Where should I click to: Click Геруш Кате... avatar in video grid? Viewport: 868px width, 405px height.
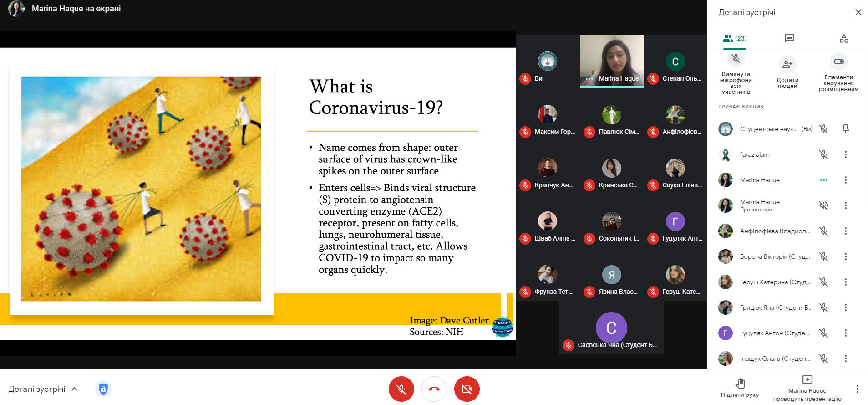[675, 275]
